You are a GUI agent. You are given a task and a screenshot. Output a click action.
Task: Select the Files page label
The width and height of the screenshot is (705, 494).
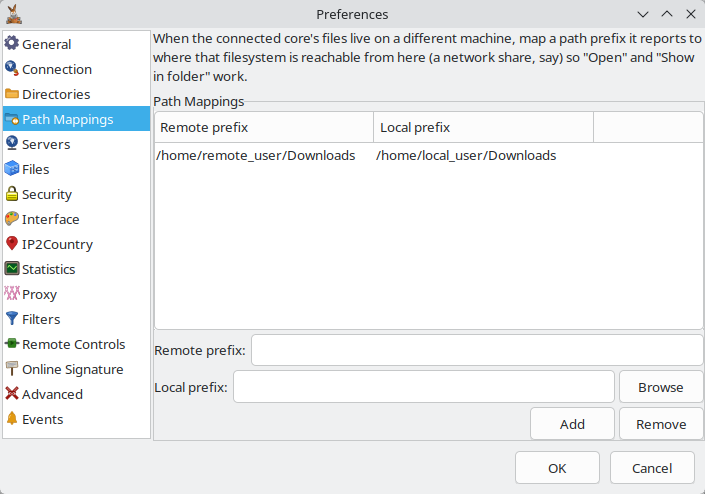(36, 169)
